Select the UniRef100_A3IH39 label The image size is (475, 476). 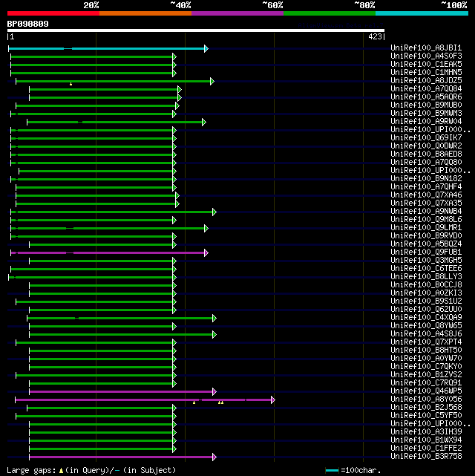426,432
